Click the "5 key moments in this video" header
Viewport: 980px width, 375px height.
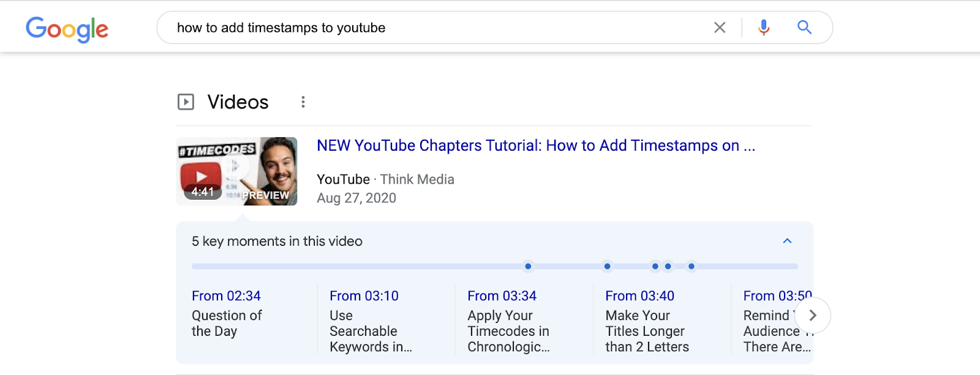pyautogui.click(x=277, y=241)
